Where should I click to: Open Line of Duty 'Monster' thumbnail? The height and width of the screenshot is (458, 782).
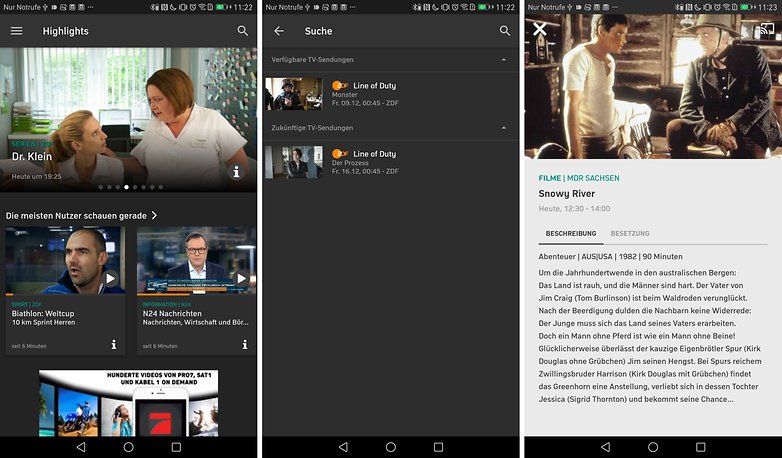[294, 94]
